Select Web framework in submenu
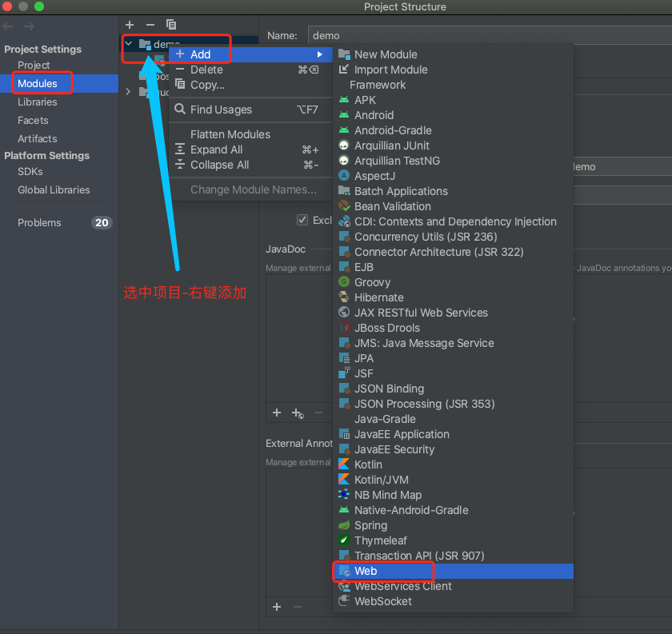 (453, 571)
